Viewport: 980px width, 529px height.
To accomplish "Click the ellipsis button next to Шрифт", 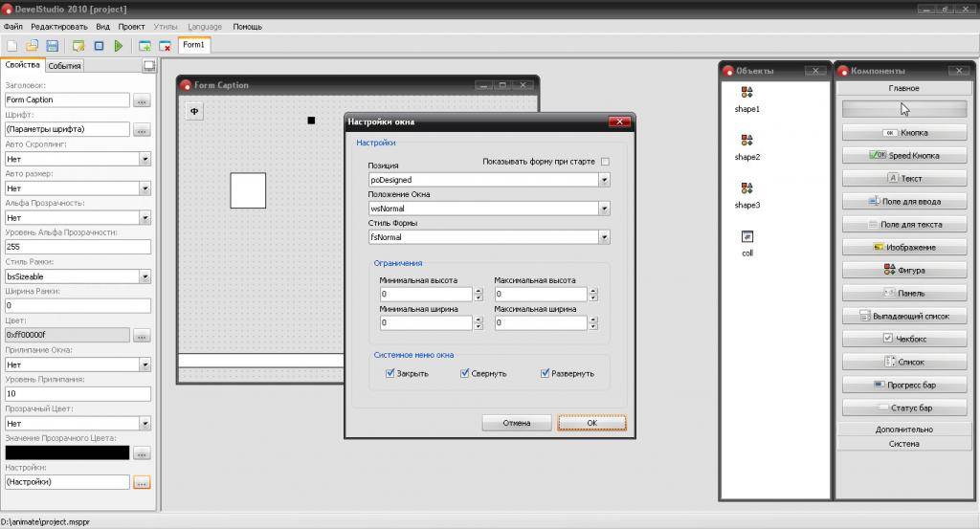I will point(142,129).
